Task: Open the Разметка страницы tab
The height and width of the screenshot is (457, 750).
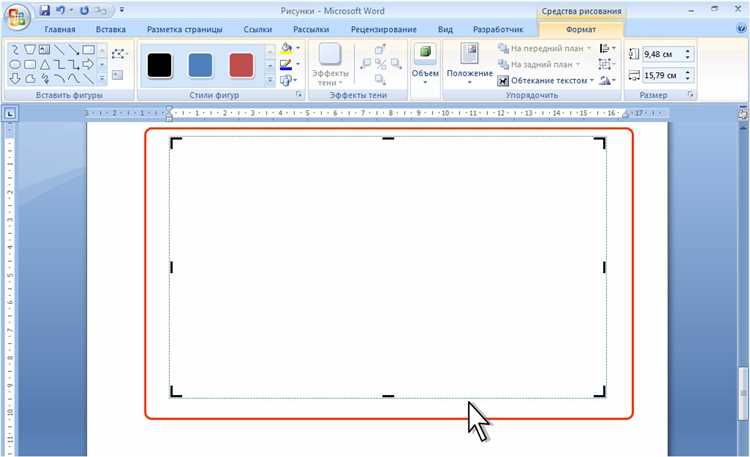Action: point(185,29)
